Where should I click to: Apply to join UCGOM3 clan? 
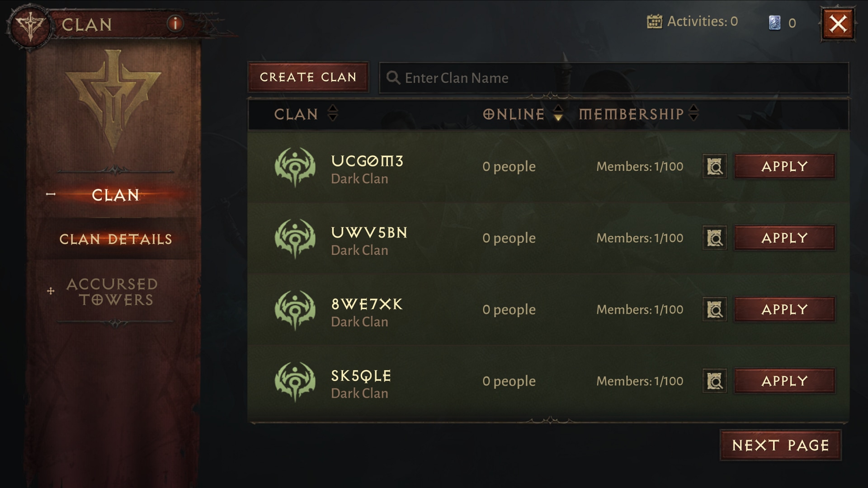click(784, 167)
